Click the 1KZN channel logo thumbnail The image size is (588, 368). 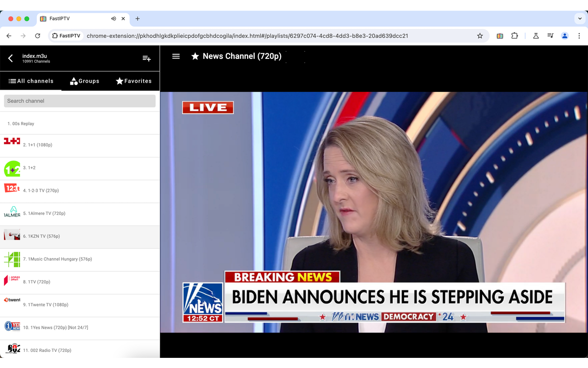[12, 235]
